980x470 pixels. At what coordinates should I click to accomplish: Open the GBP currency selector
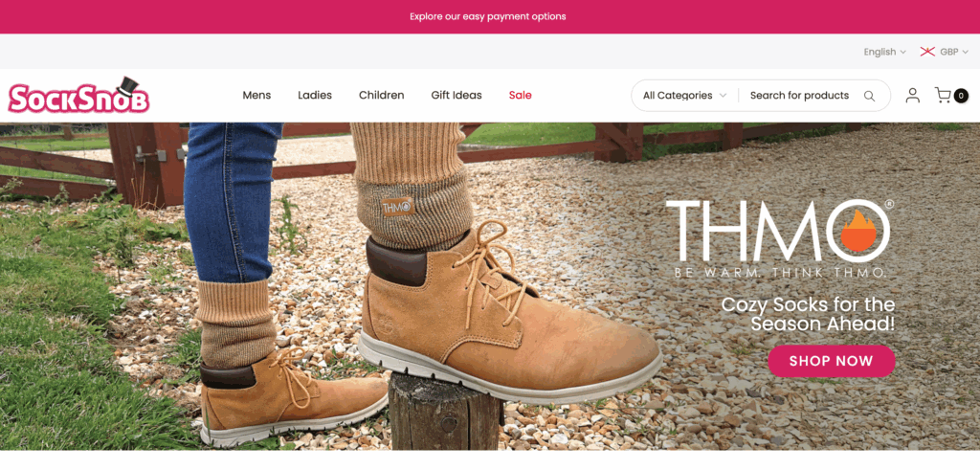click(x=945, y=52)
